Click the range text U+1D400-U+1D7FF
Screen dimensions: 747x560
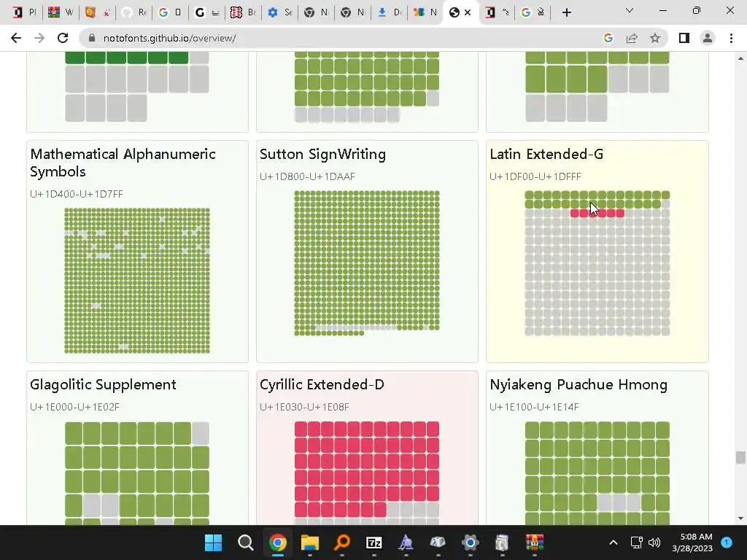pyautogui.click(x=76, y=194)
